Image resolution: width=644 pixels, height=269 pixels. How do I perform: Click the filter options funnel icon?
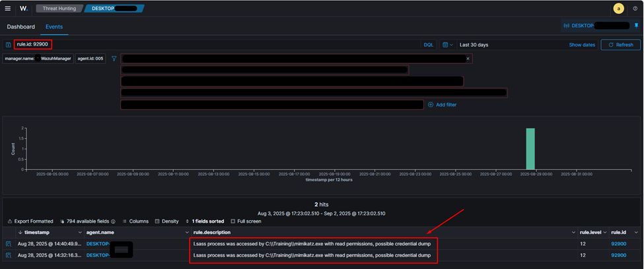coord(114,59)
